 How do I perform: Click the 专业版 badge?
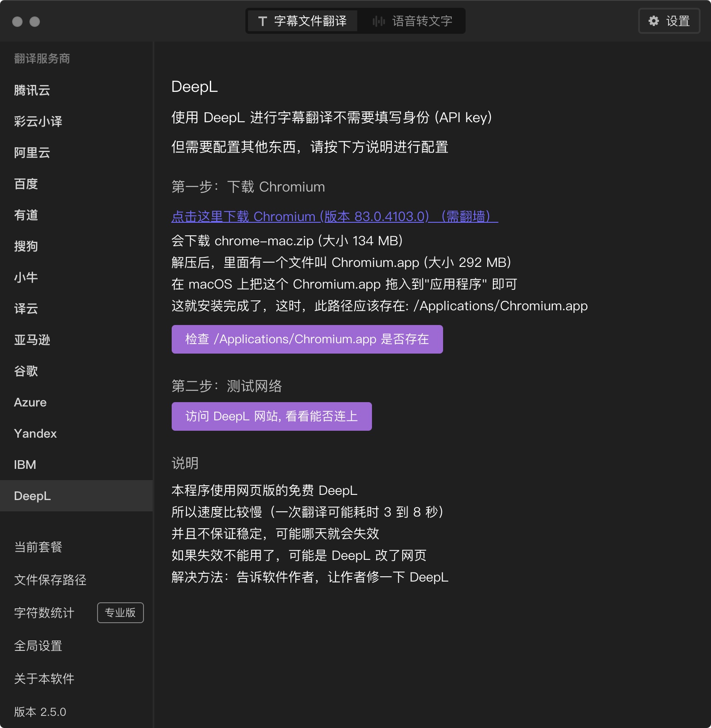[120, 613]
